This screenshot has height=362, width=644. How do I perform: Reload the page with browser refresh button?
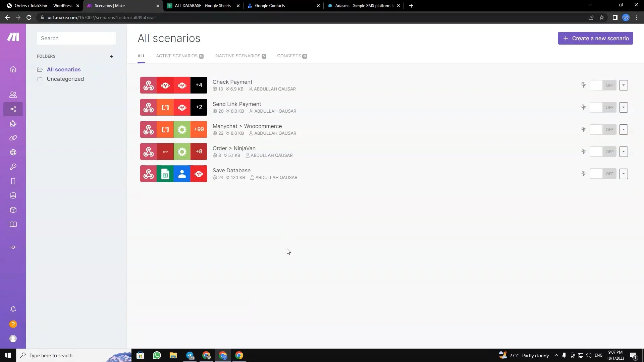tap(29, 17)
